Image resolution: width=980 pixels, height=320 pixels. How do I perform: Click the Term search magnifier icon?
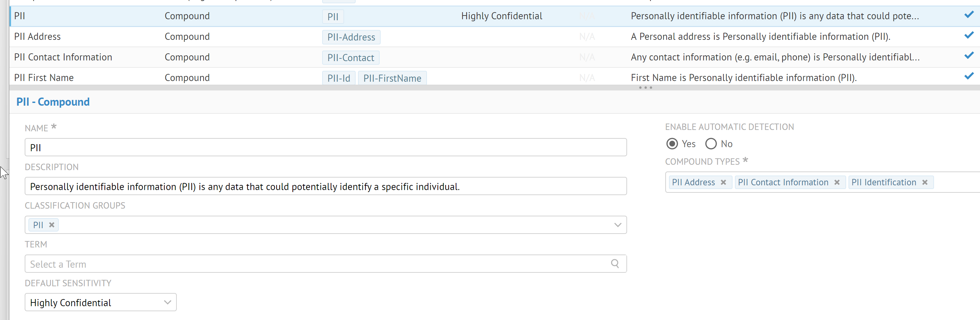click(x=615, y=263)
